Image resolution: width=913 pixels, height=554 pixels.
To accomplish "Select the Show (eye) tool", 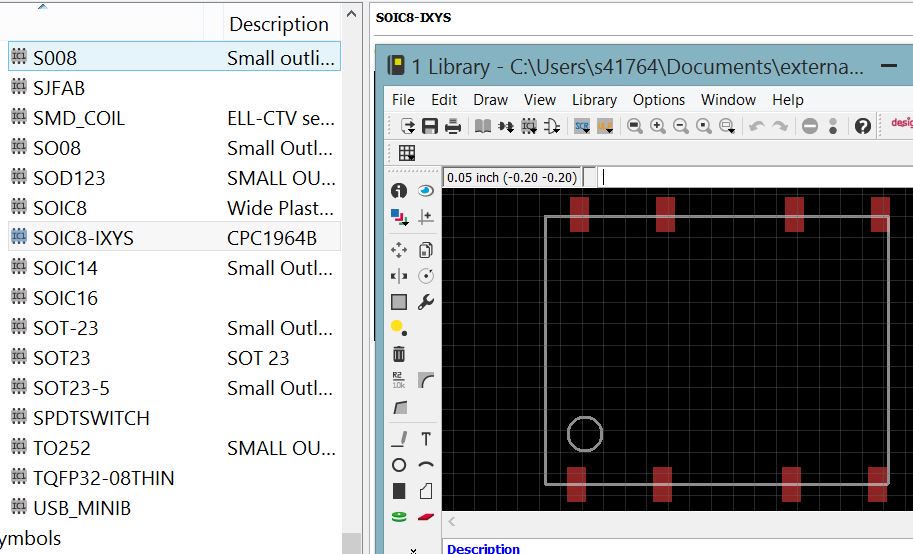I will [x=426, y=190].
